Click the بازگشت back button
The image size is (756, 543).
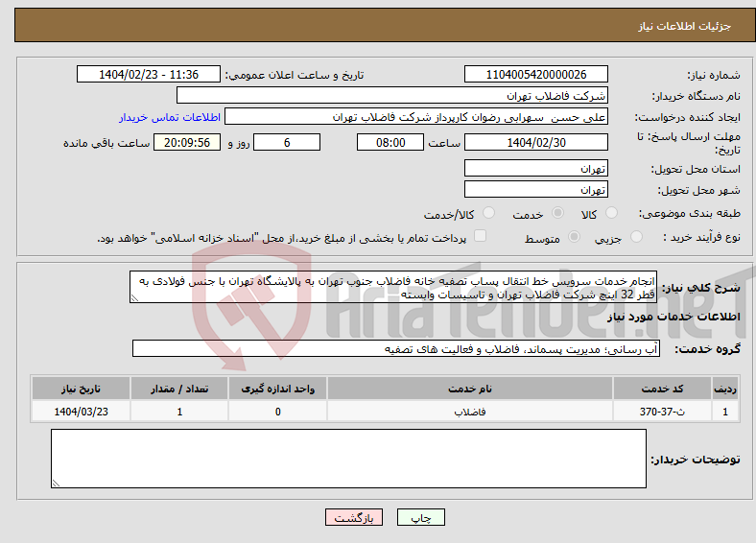354,517
